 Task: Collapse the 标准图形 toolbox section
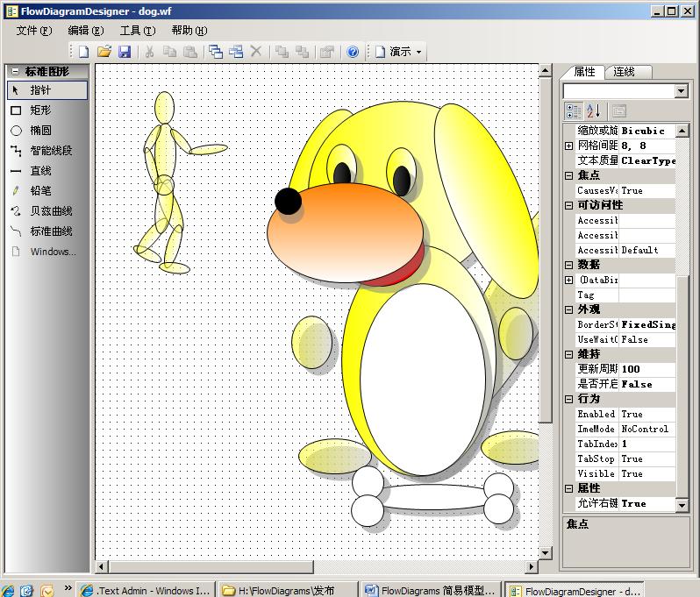click(x=15, y=72)
